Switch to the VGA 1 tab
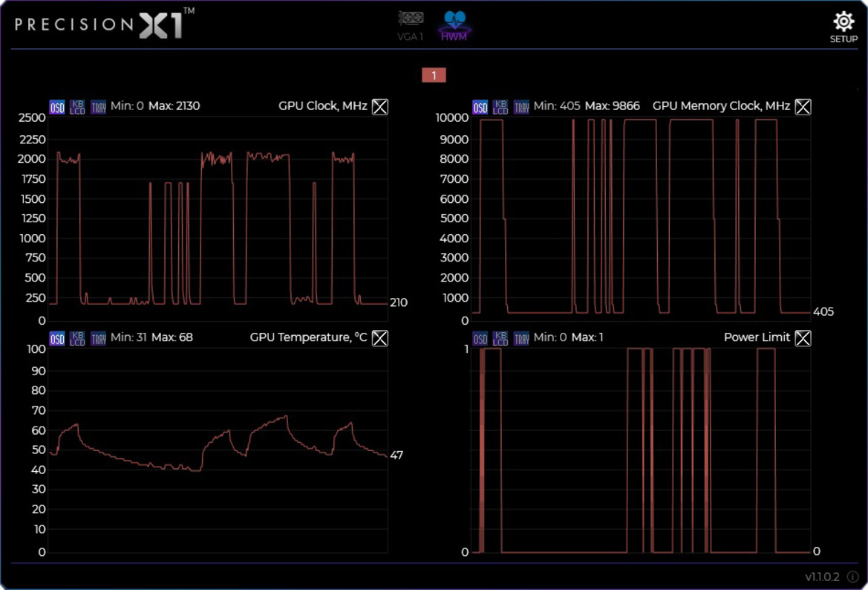 pyautogui.click(x=410, y=26)
